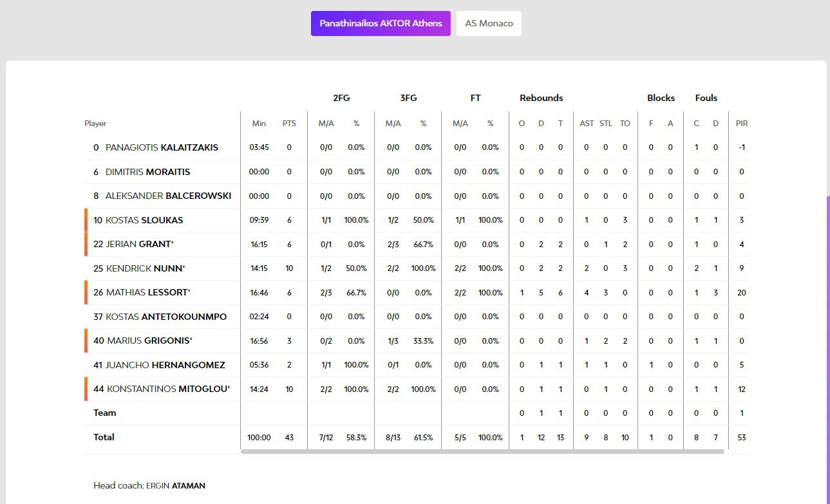
Task: Click the Min column header
Action: 259,124
